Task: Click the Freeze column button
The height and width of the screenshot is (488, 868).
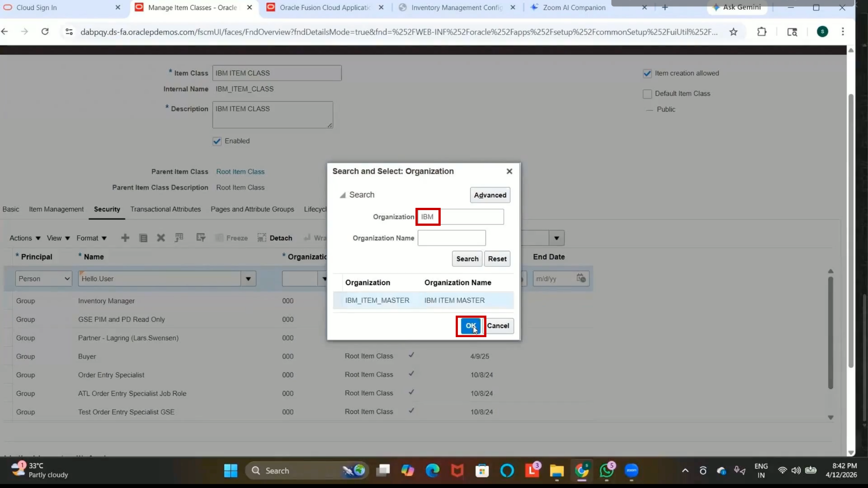Action: pyautogui.click(x=231, y=238)
